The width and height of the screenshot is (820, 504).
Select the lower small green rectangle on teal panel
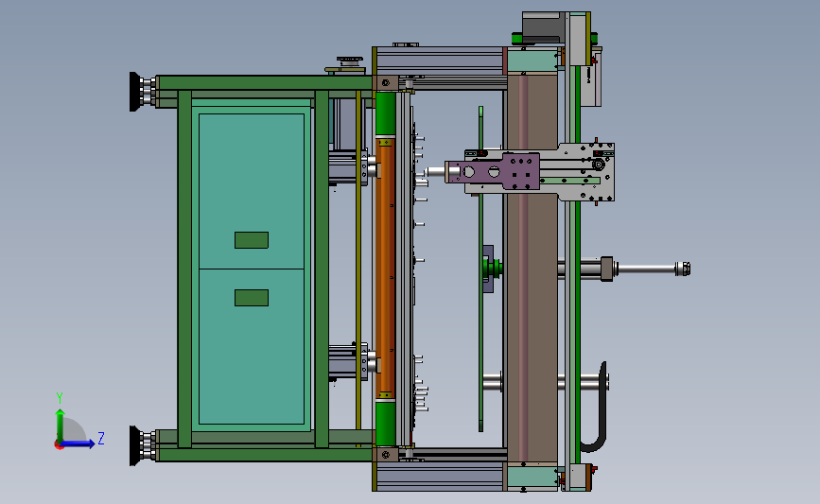(x=252, y=298)
